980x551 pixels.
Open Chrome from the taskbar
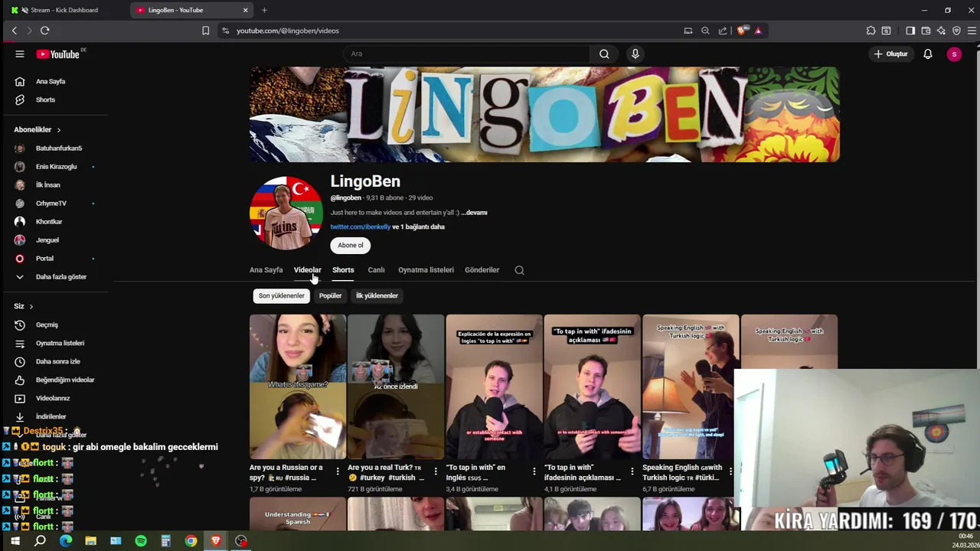point(191,541)
